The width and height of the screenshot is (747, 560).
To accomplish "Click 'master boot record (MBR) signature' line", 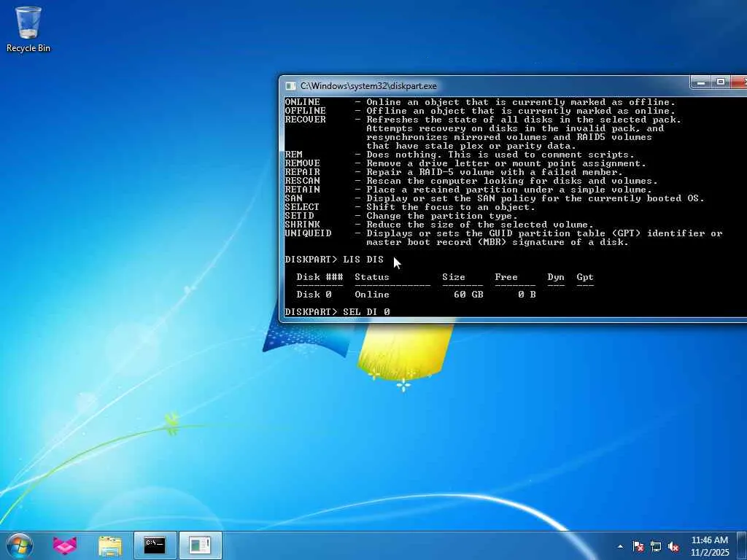I will (498, 242).
